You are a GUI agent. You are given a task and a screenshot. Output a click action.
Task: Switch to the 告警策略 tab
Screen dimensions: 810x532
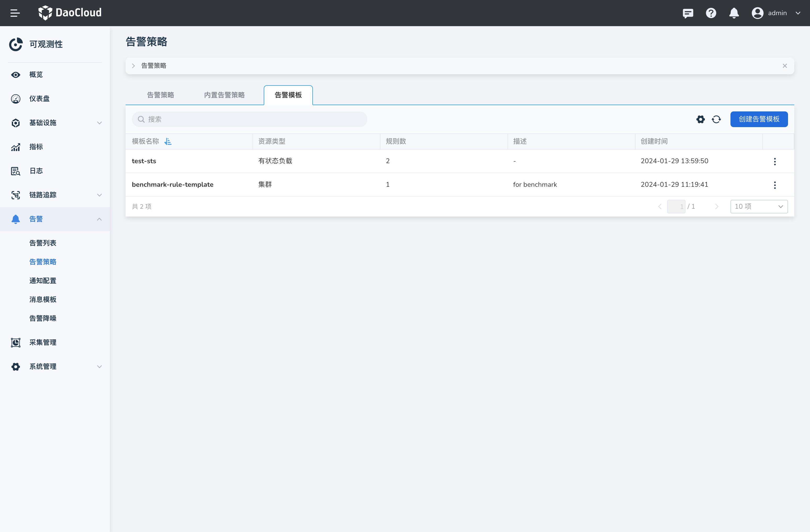(160, 95)
